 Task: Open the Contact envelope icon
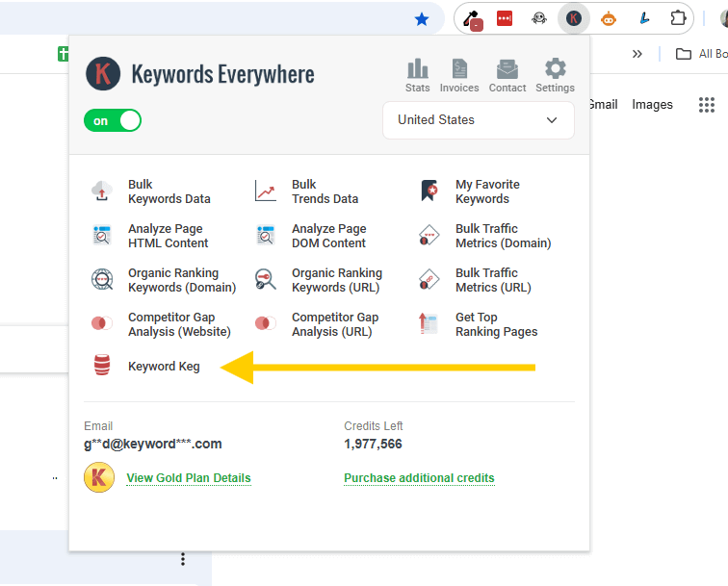pyautogui.click(x=507, y=69)
